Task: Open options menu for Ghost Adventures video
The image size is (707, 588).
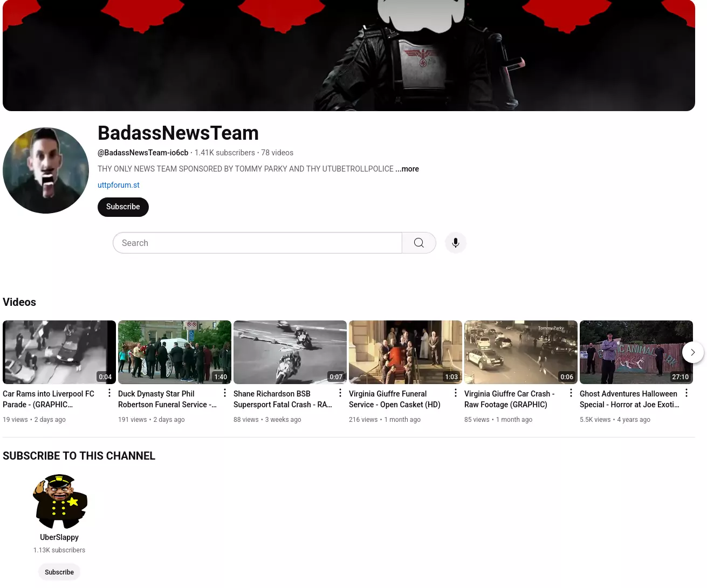Action: 687,393
